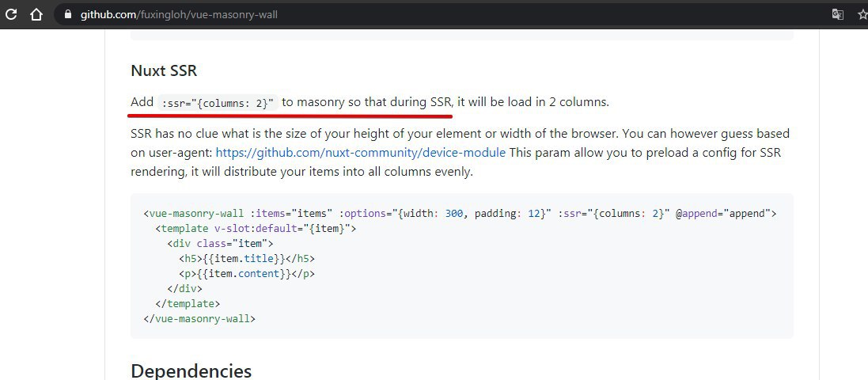
Task: Click code line <div class="item">
Action: point(220,243)
